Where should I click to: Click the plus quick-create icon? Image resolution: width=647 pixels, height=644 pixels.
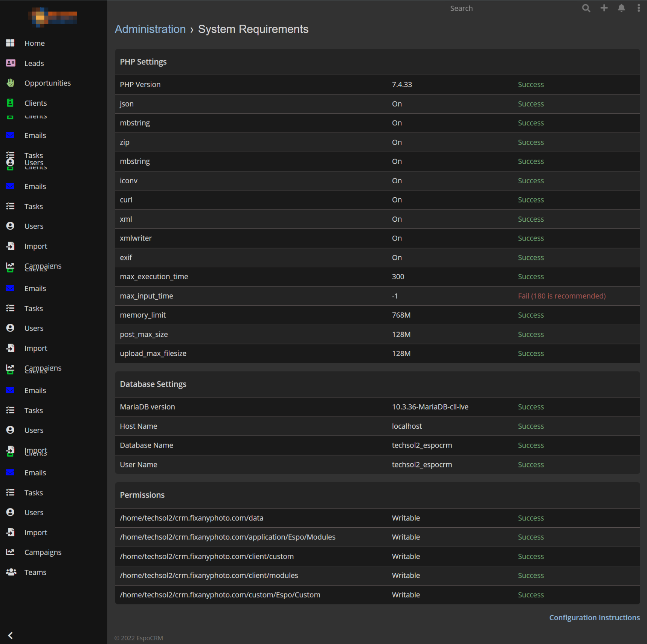coord(604,8)
